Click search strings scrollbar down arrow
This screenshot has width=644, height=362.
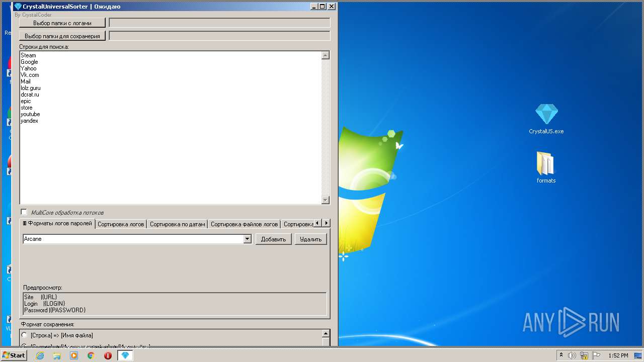point(325,200)
